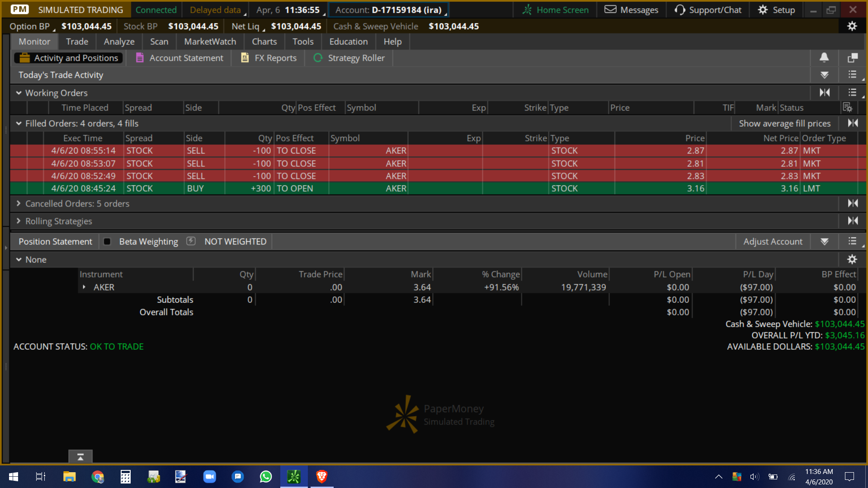Click the Show average fill prices link

click(x=784, y=123)
